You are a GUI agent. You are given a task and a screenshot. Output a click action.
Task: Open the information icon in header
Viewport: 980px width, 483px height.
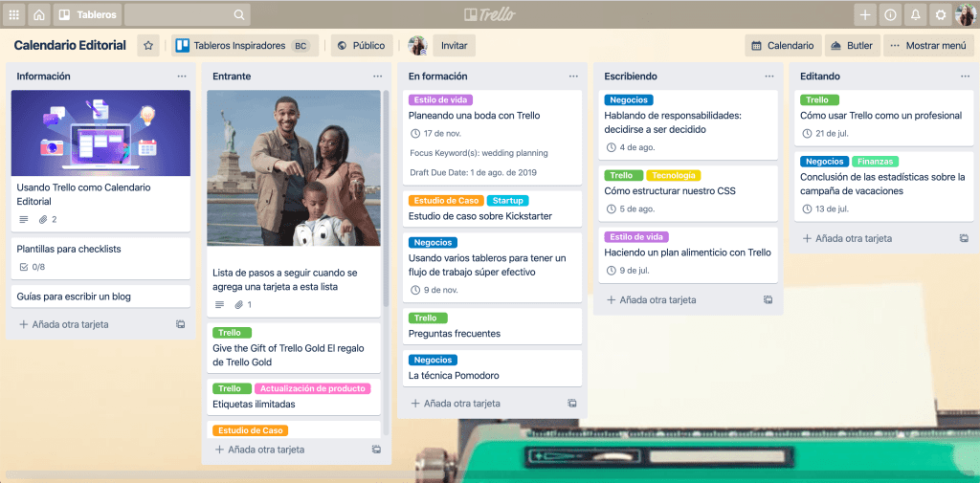tap(890, 14)
